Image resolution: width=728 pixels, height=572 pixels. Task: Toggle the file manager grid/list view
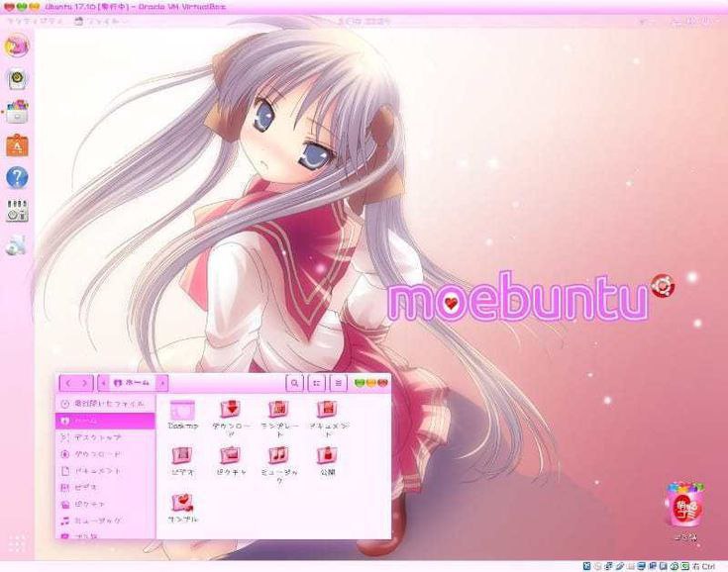pos(317,383)
